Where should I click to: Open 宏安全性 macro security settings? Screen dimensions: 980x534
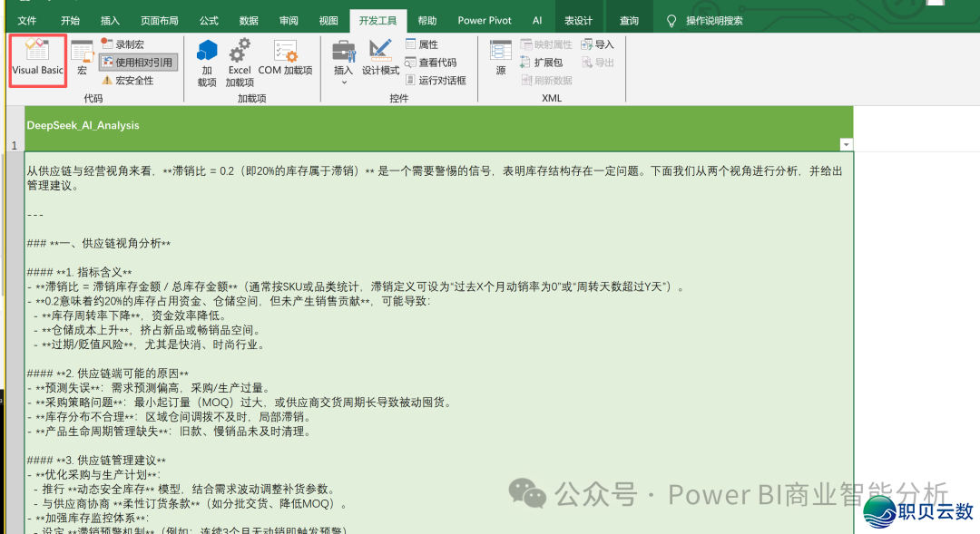pyautogui.click(x=131, y=80)
